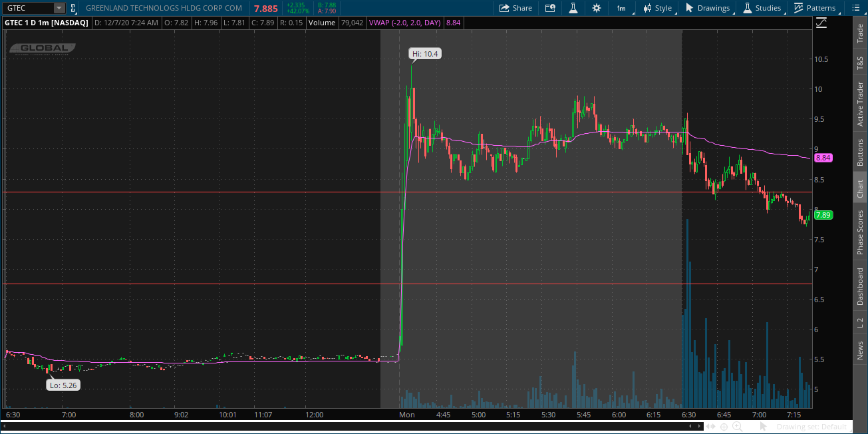Click the price axis scale curve icon

[821, 23]
